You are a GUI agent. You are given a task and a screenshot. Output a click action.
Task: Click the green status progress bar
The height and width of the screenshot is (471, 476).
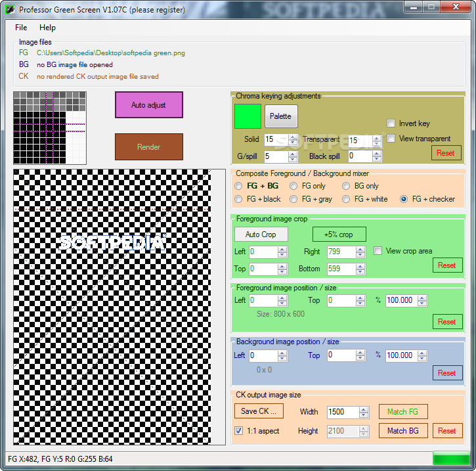452,459
